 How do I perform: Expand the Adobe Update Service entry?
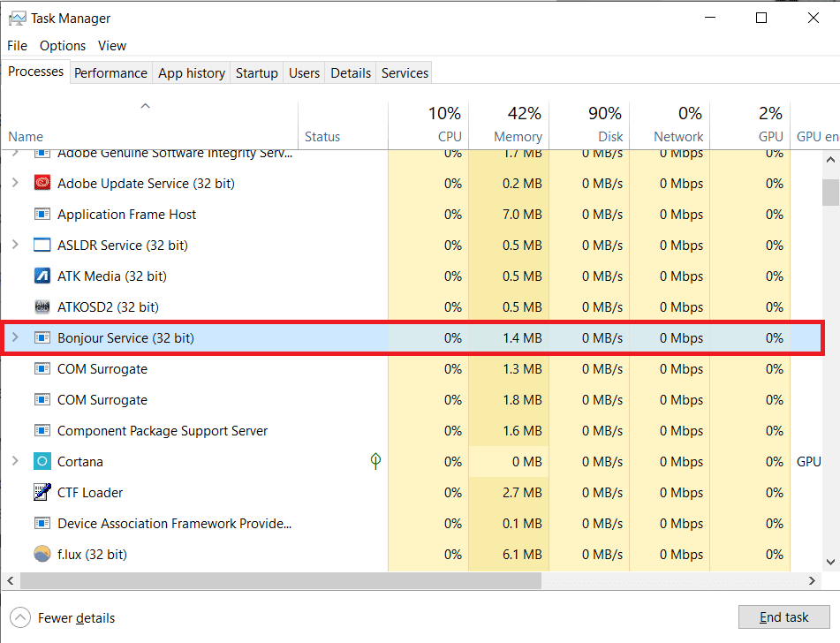coord(16,183)
